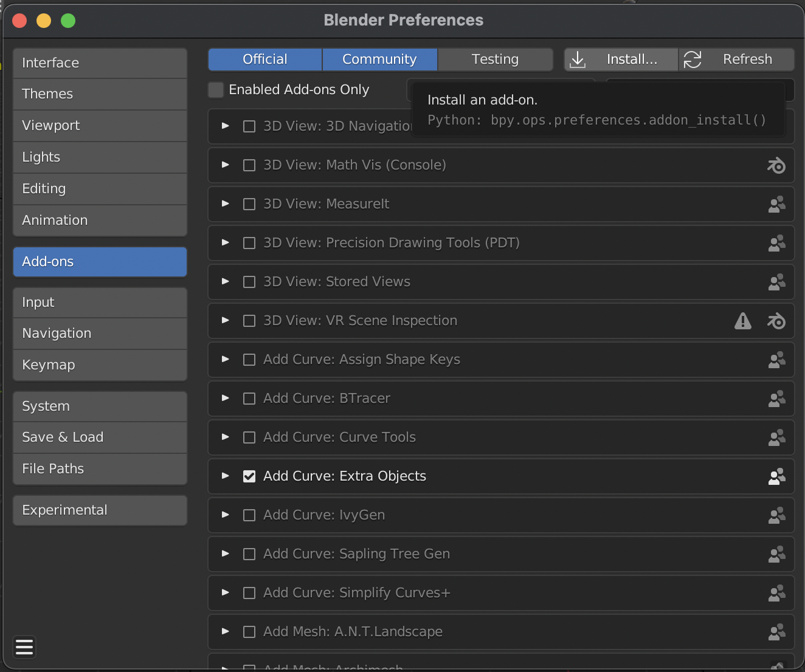Expand Stored Views add-on details

pyautogui.click(x=226, y=281)
